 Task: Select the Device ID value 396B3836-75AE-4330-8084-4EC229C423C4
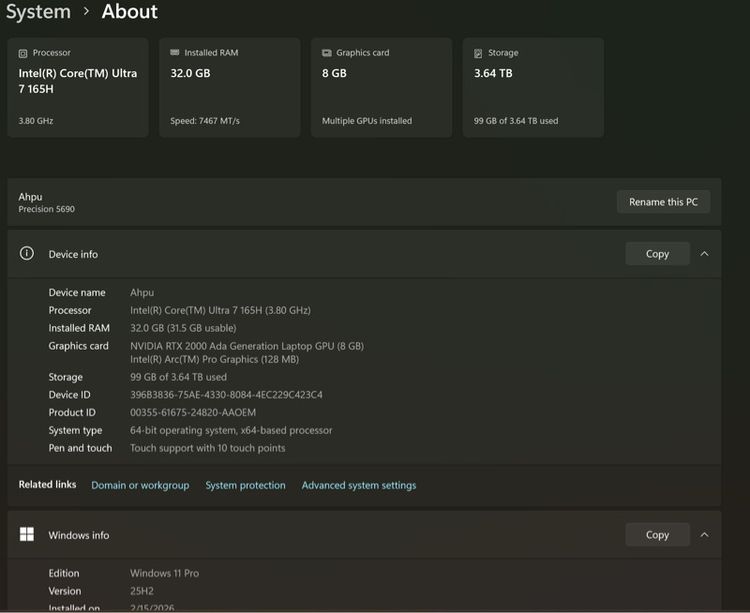point(226,395)
